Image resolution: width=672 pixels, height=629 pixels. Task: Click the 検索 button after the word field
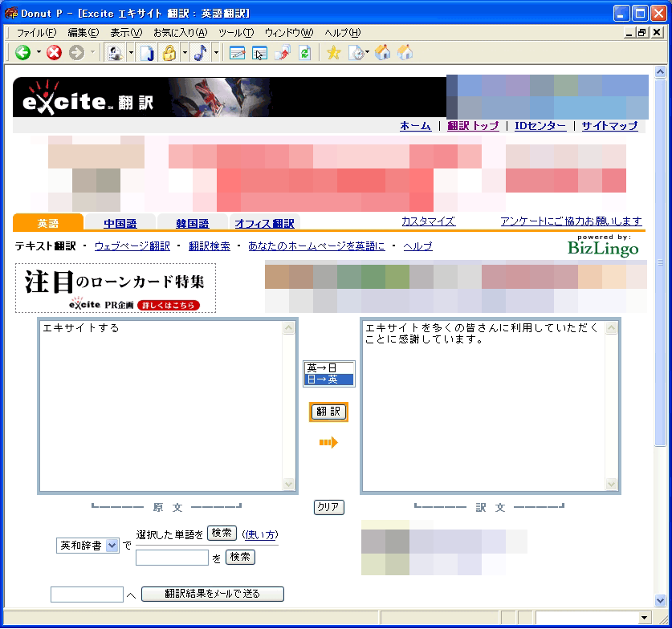[240, 557]
